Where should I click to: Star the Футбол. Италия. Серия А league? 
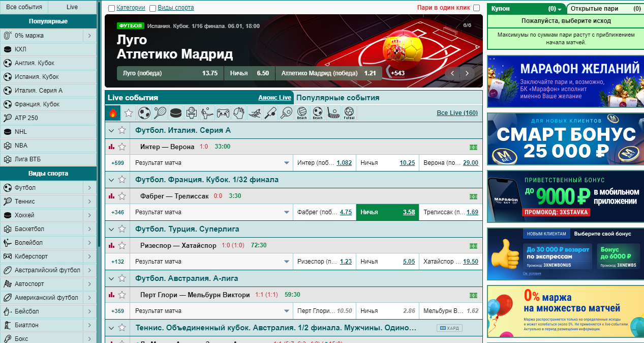(122, 130)
